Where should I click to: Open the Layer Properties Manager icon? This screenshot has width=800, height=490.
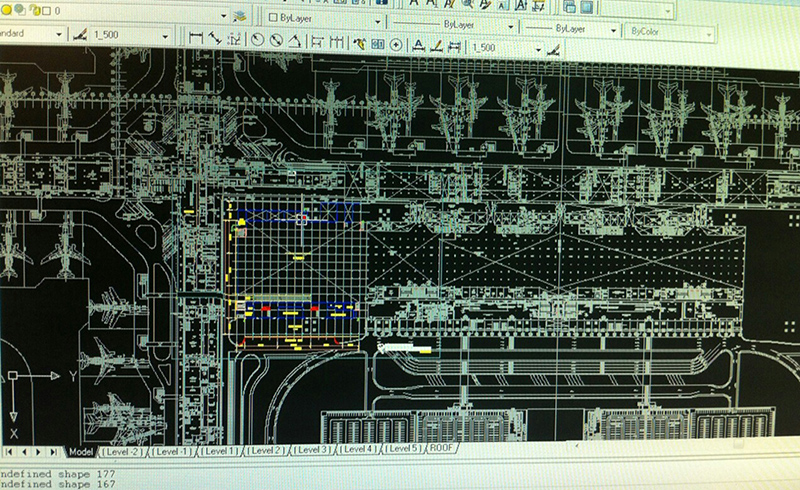pos(240,17)
